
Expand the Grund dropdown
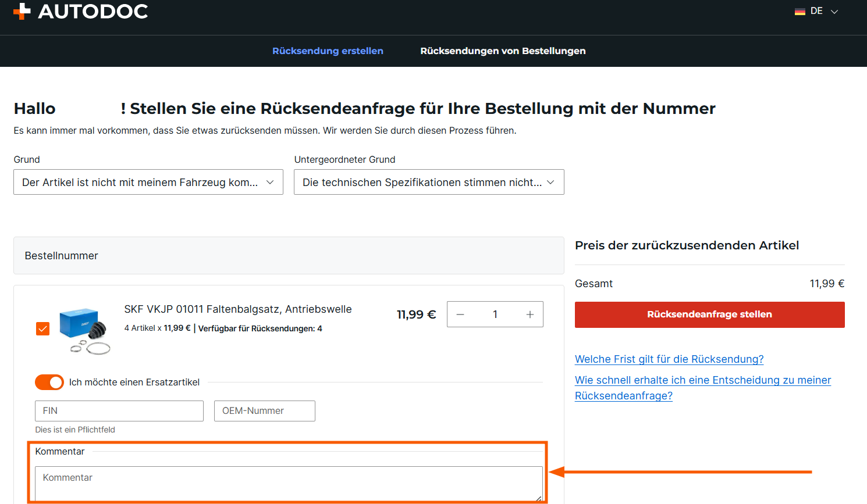148,183
